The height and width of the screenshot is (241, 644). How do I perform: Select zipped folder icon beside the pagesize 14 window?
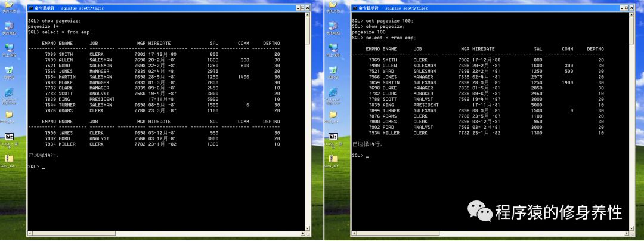tap(9, 160)
